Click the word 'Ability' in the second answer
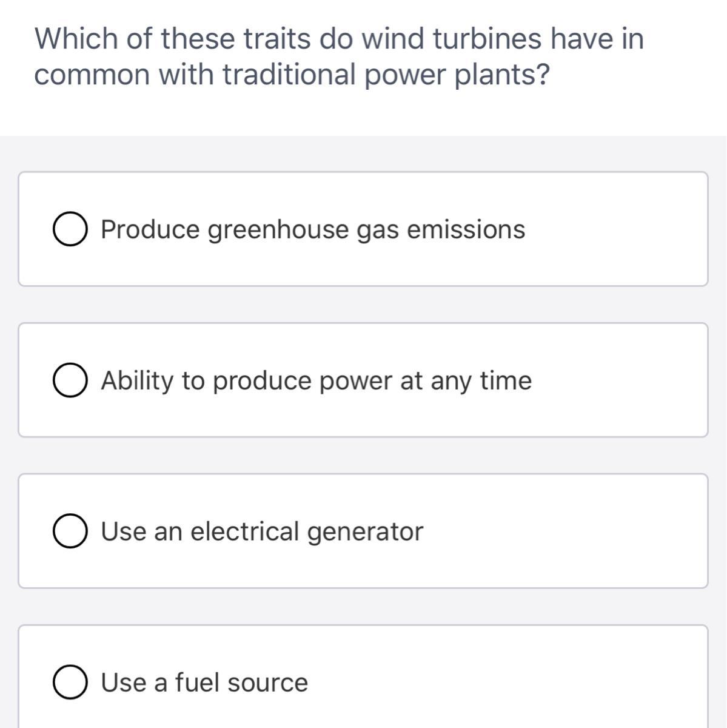The width and height of the screenshot is (727, 728). (x=137, y=381)
